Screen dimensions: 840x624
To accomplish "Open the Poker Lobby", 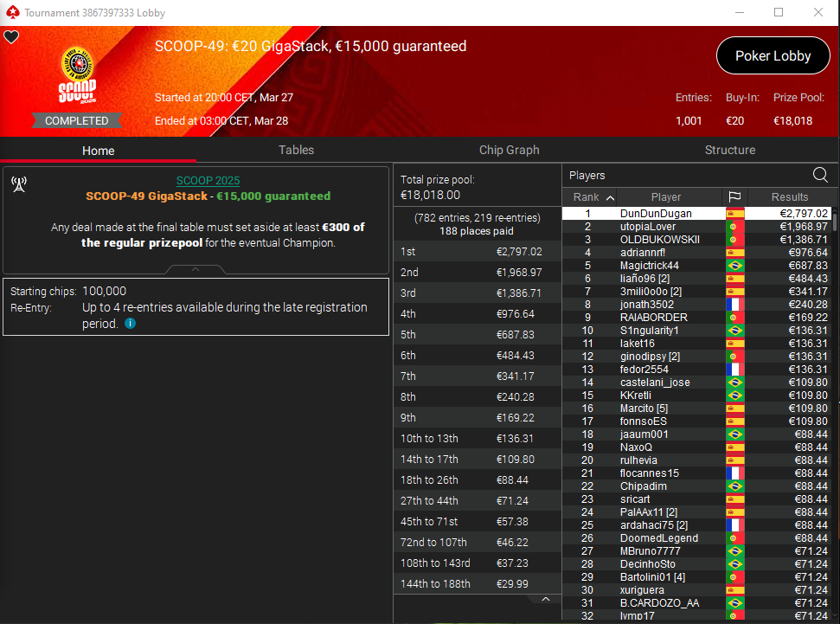I will tap(773, 55).
